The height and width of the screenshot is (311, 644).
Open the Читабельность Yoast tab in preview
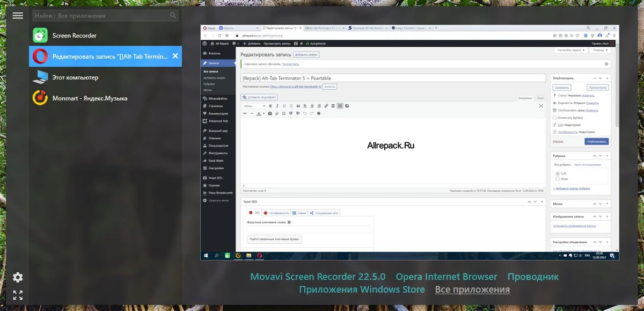pyautogui.click(x=276, y=213)
